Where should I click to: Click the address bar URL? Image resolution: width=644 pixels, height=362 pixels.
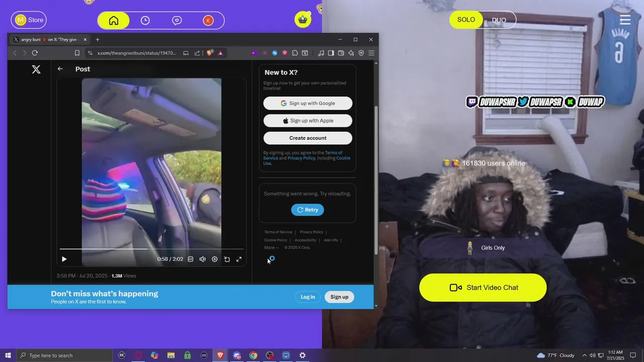pos(136,53)
